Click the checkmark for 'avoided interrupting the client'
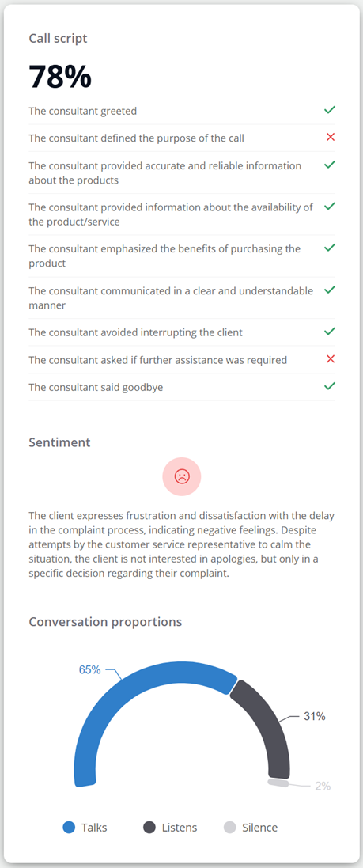Viewport: 363px width, 868px height. click(330, 331)
